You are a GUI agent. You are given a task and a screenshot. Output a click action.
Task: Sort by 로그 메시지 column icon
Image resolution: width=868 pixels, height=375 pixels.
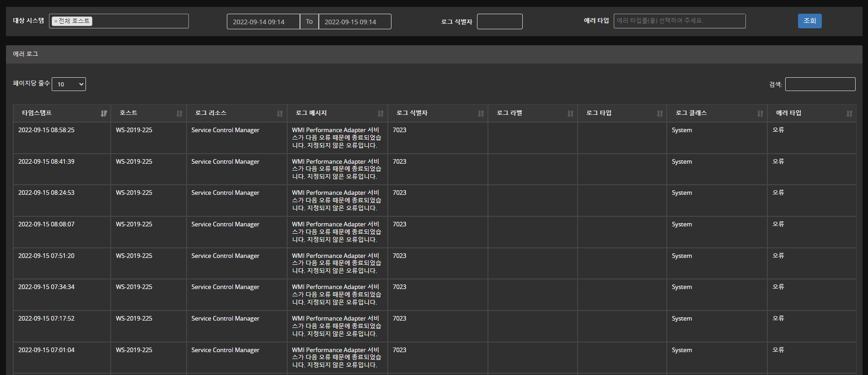point(380,113)
